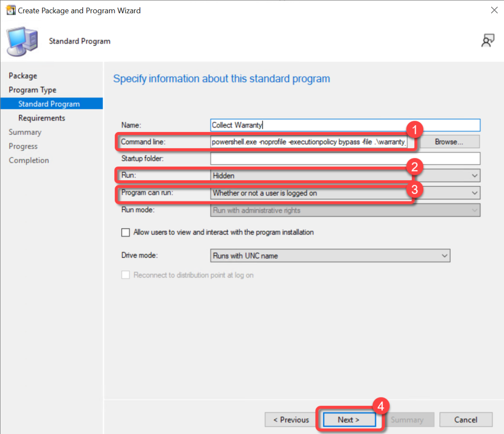Click the Standard Program computer icon
This screenshot has height=434, width=504.
click(22, 41)
